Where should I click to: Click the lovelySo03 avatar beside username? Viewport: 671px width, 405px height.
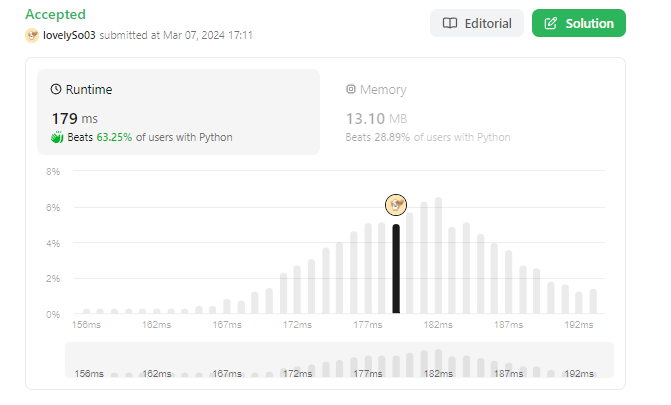(x=32, y=35)
